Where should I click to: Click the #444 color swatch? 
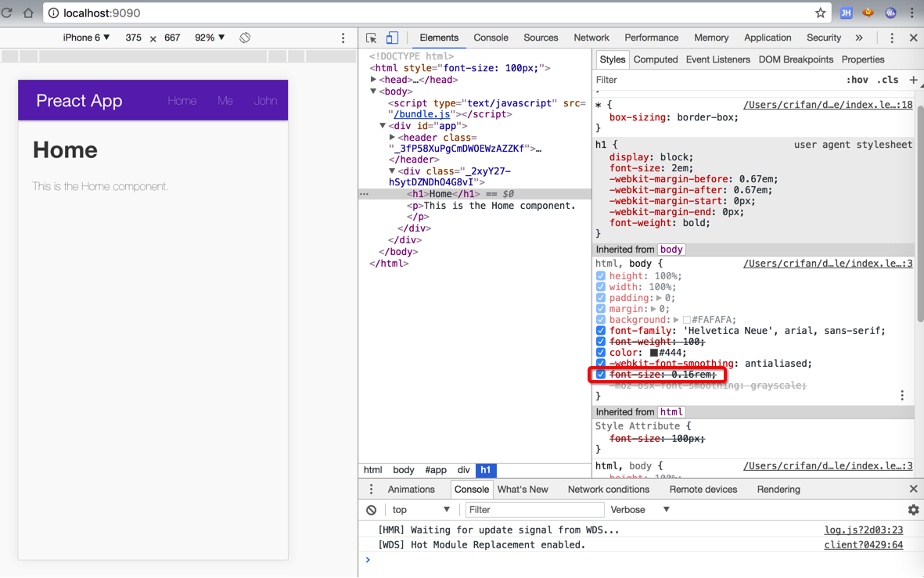pos(654,353)
